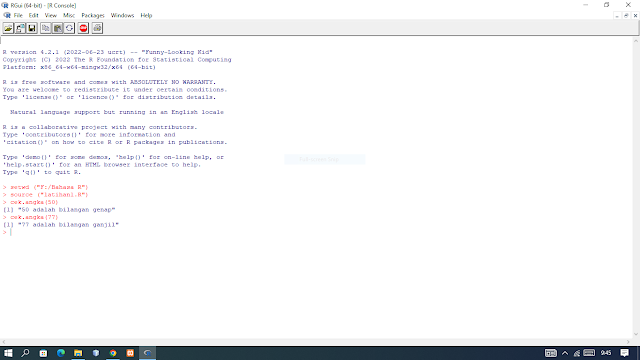Click the 'Platform: x86_64-w64-mingw32/x64' line
Image resolution: width=640 pixels, height=360 pixels.
pyautogui.click(x=79, y=67)
